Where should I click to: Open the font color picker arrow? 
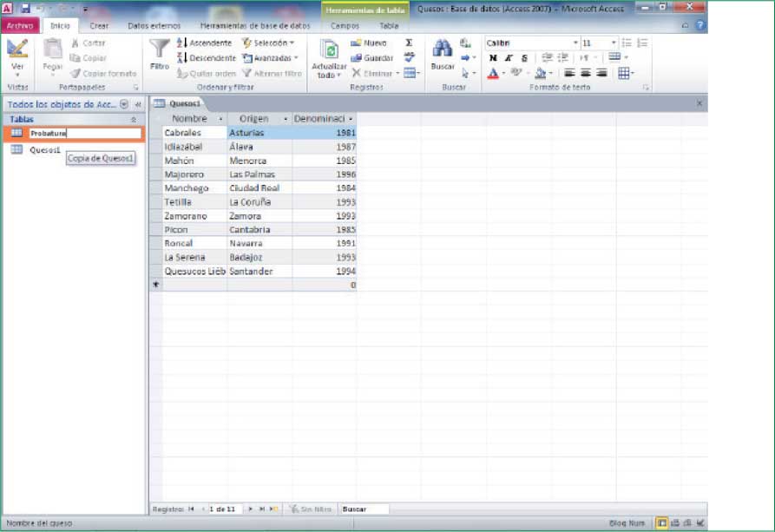tap(503, 74)
